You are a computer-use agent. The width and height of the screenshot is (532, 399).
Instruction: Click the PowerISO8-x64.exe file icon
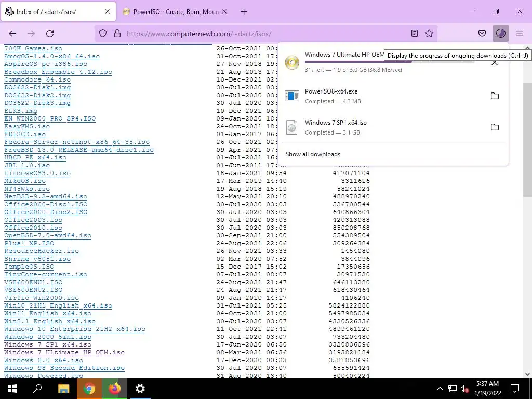pos(292,96)
